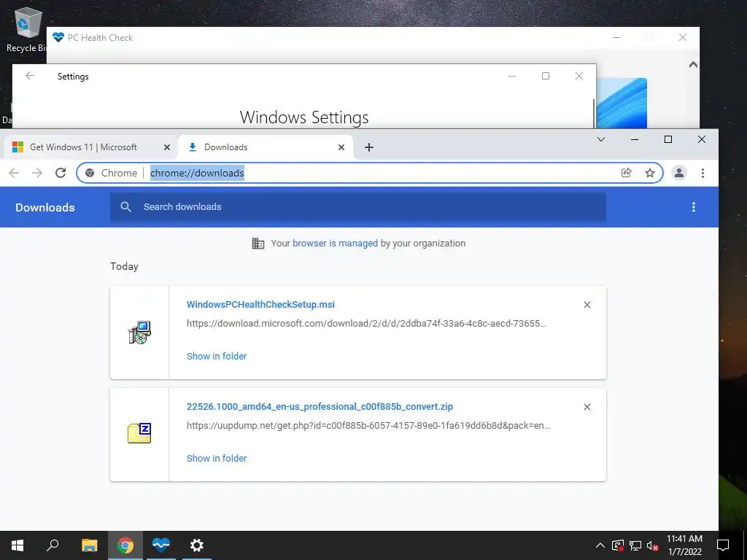Maximize the Settings window
Viewport: 747px width, 560px height.
pos(546,76)
